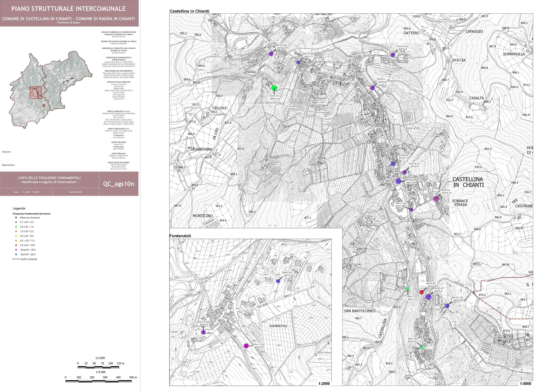Select the green marker labeled F0=1.75
The width and height of the screenshot is (555, 392).
[408, 289]
